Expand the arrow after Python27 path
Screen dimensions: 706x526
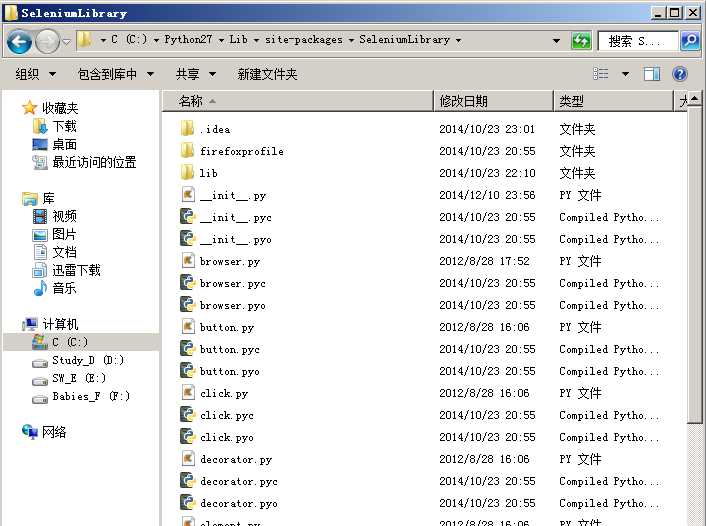[221, 40]
